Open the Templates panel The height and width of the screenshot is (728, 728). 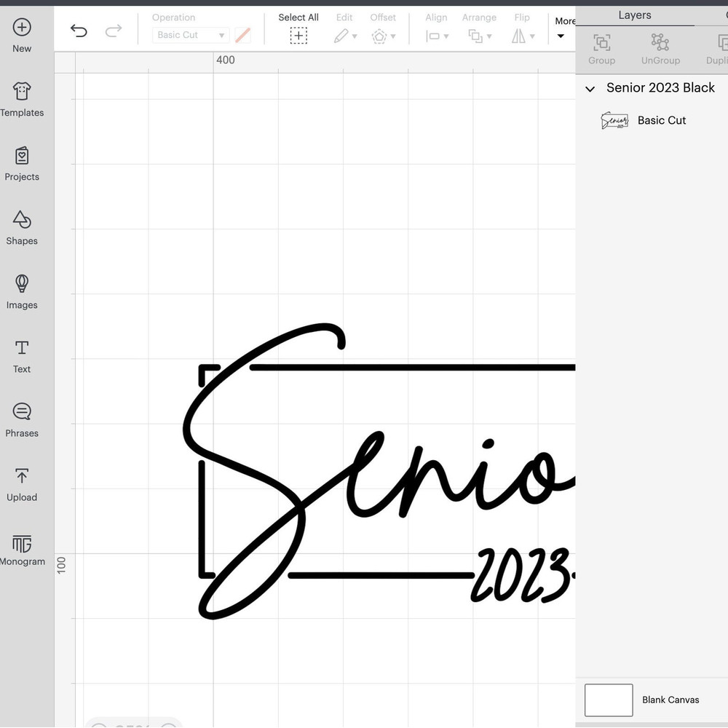point(22,98)
